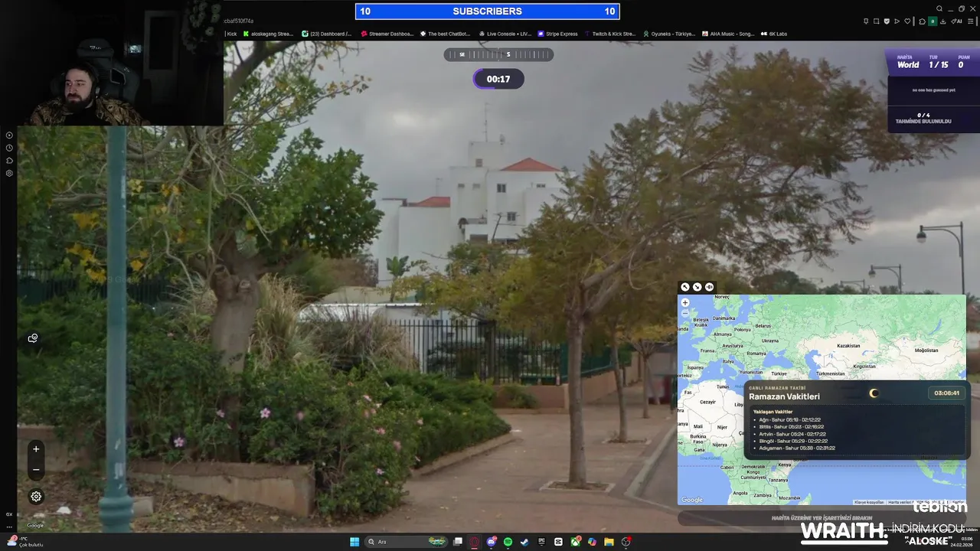Click the weather widget on taskbar
This screenshot has width=980, height=551.
click(x=24, y=542)
